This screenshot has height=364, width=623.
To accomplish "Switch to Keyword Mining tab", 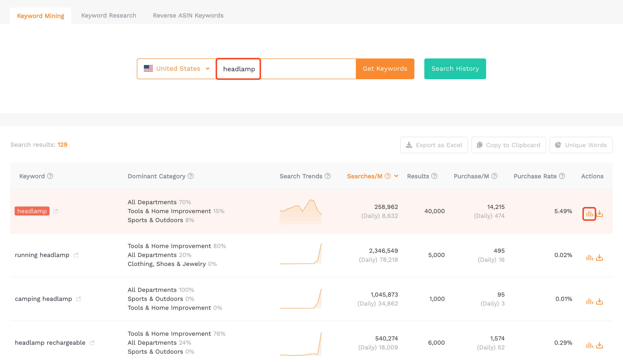I will pyautogui.click(x=41, y=16).
